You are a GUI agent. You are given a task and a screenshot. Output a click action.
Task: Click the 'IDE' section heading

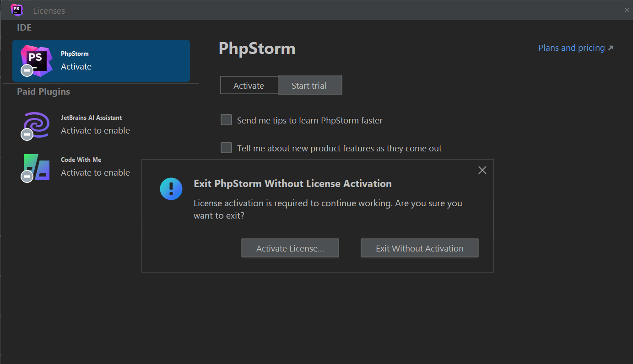pos(24,27)
